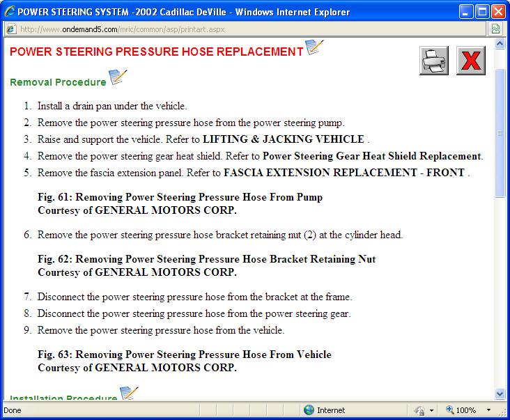The image size is (510, 420).
Task: Click the Removal Procedure heading
Action: click(59, 82)
